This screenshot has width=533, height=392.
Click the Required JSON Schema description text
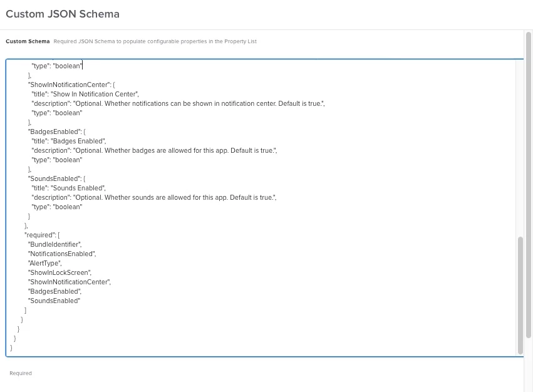pos(155,41)
